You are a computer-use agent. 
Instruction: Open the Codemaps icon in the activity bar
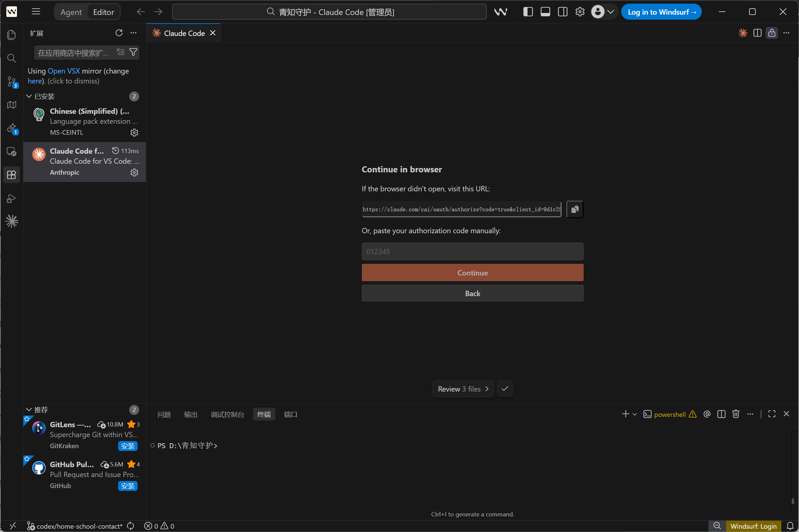click(x=12, y=105)
